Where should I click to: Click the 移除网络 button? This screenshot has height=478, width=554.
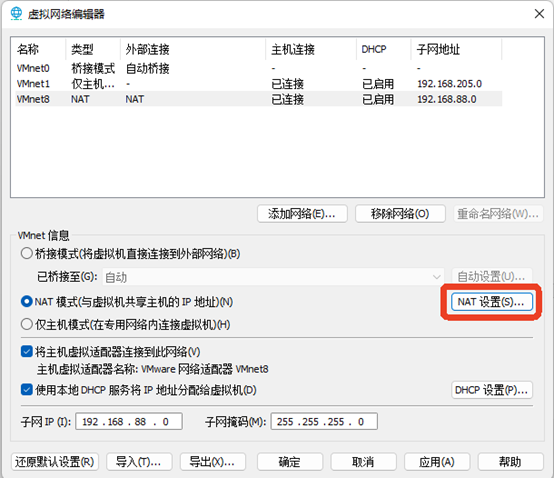tap(400, 213)
